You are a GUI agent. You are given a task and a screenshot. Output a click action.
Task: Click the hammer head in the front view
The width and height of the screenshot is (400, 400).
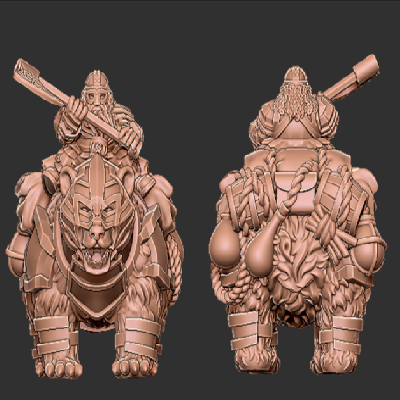coord(26,74)
